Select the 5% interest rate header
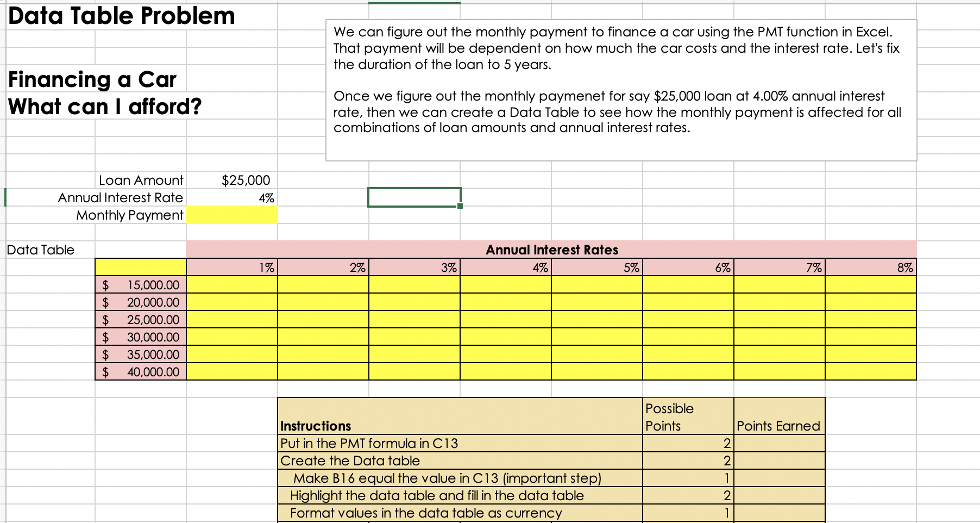This screenshot has height=523, width=980. click(x=597, y=267)
